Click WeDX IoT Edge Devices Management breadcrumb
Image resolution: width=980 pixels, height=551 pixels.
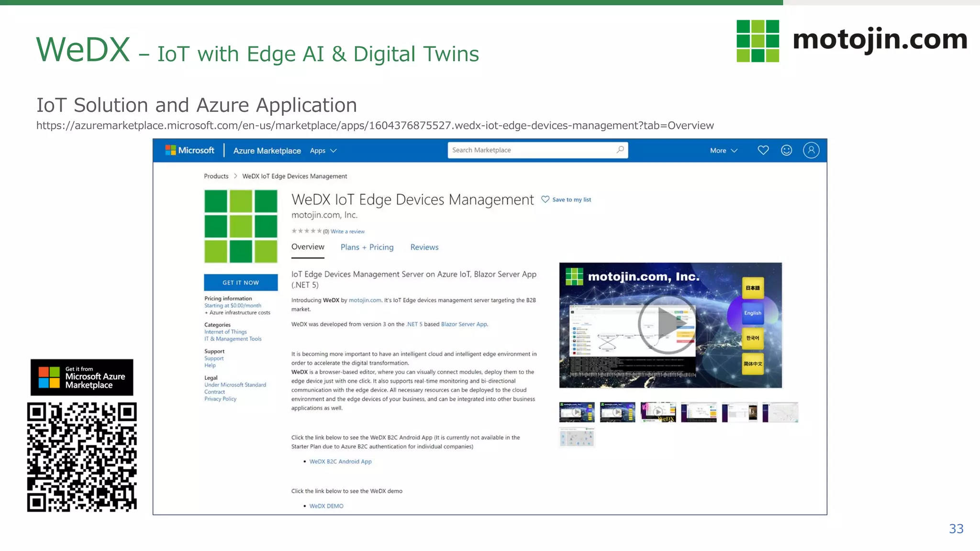[295, 176]
